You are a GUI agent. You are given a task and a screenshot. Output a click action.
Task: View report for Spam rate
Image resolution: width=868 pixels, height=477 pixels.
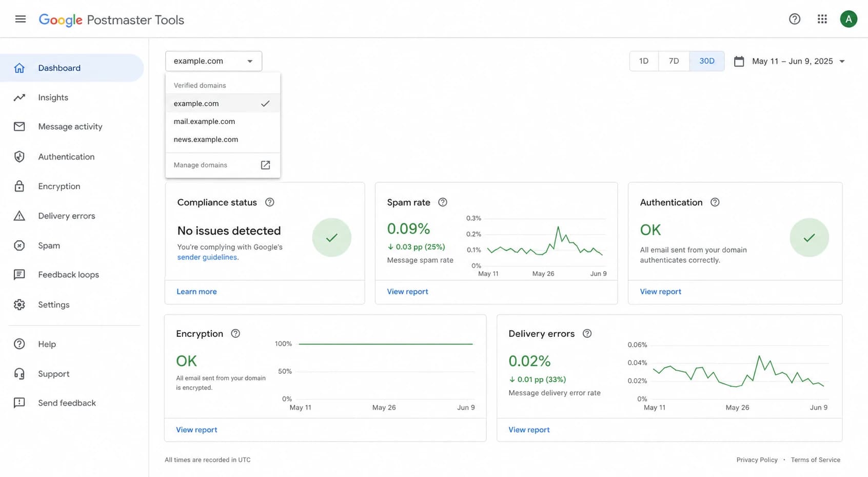click(407, 291)
